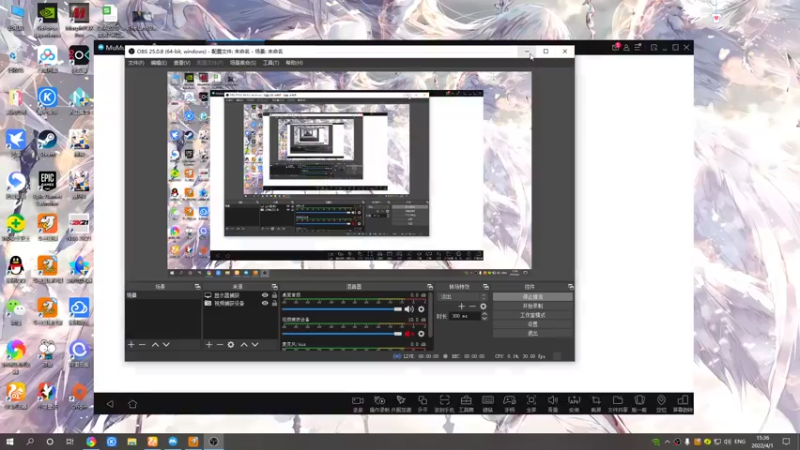Toggle visibility of 显示器捕获 source

[265, 295]
